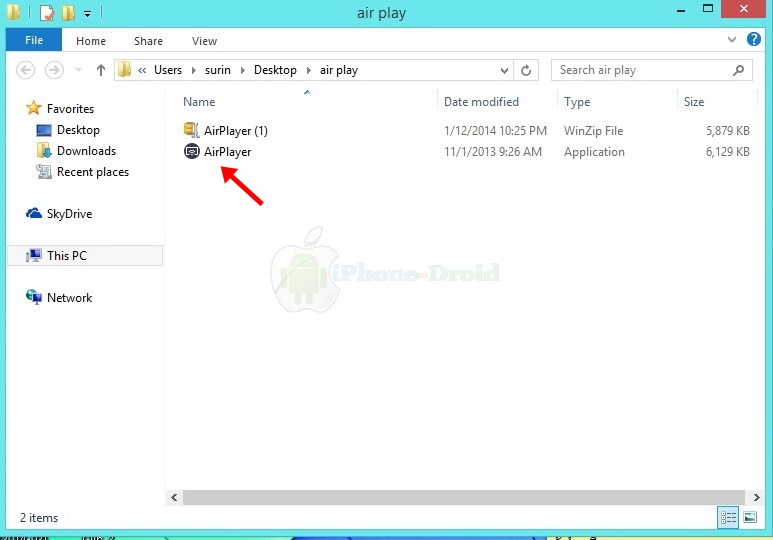Viewport: 773px width, 540px height.
Task: Switch to the View ribbon tab
Action: tap(204, 41)
